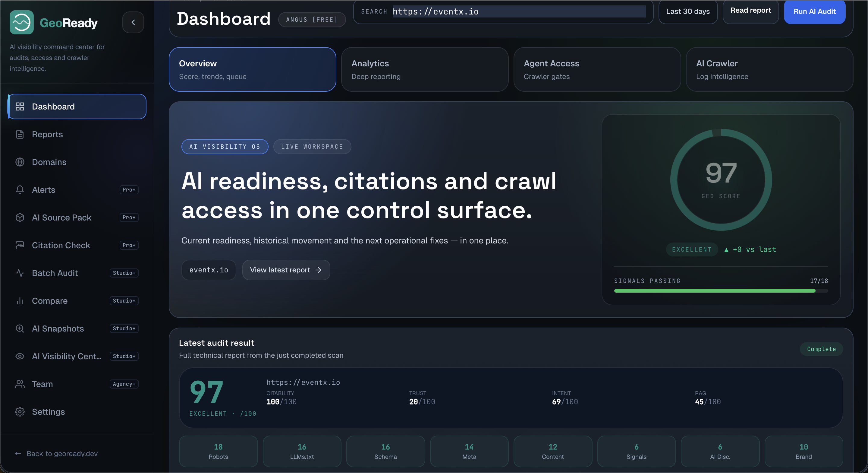Click the Agency+ badge next to Team
Viewport: 868px width, 473px height.
tap(124, 384)
